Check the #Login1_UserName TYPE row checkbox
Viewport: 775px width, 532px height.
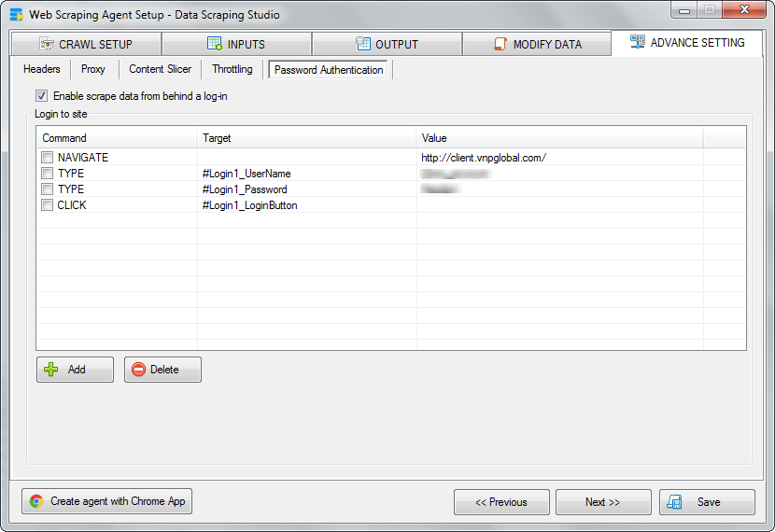tap(47, 174)
